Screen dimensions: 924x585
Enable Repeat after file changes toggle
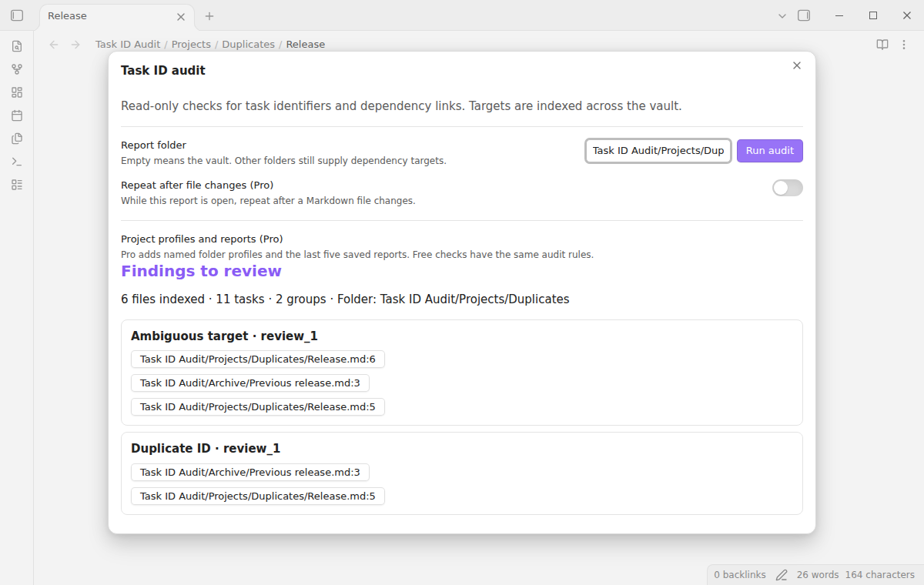pyautogui.click(x=788, y=188)
